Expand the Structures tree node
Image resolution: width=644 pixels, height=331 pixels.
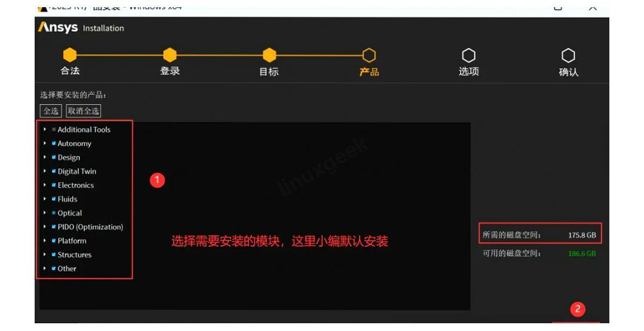pos(45,255)
